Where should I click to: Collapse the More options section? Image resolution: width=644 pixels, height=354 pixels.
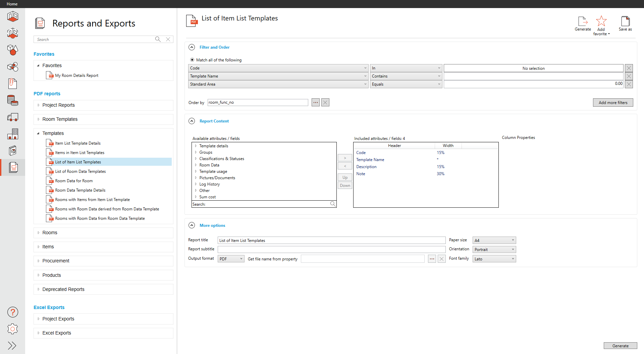192,225
